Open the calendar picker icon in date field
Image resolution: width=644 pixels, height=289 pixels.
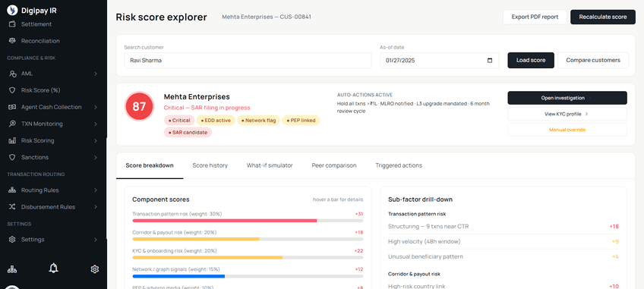pos(490,61)
